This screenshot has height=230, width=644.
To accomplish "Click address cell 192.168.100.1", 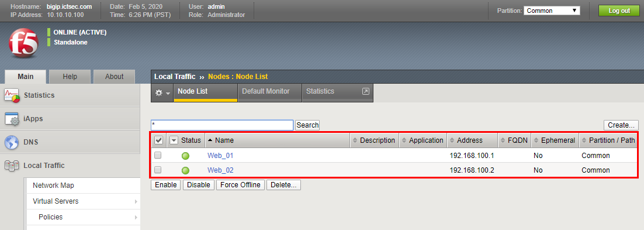I will 472,156.
